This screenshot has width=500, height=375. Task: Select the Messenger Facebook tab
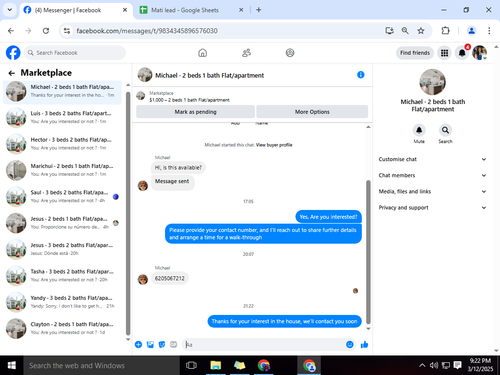pos(75,10)
